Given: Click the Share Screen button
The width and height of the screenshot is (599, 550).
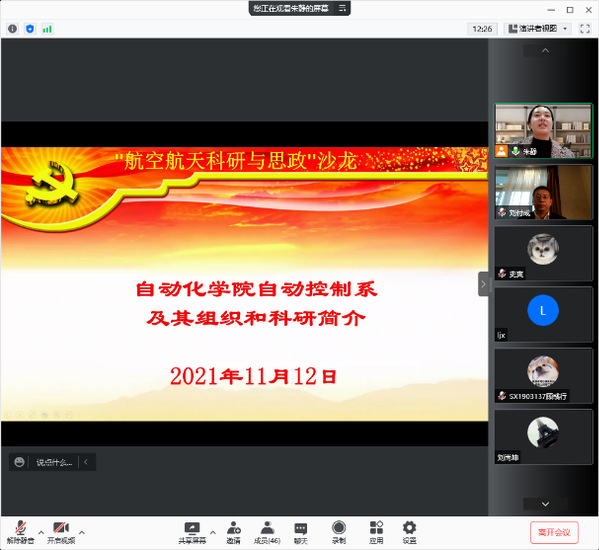Looking at the screenshot, I should (x=192, y=533).
